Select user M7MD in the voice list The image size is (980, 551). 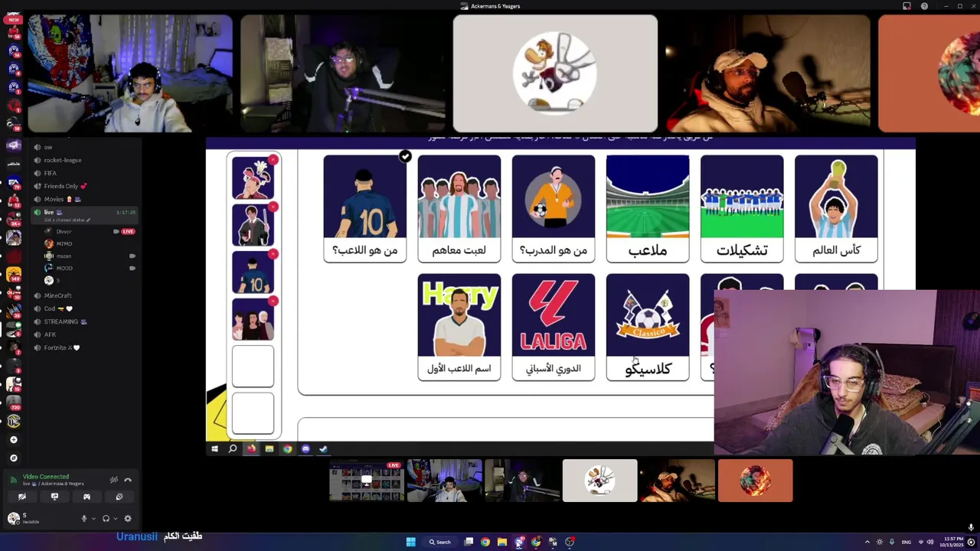pyautogui.click(x=64, y=243)
